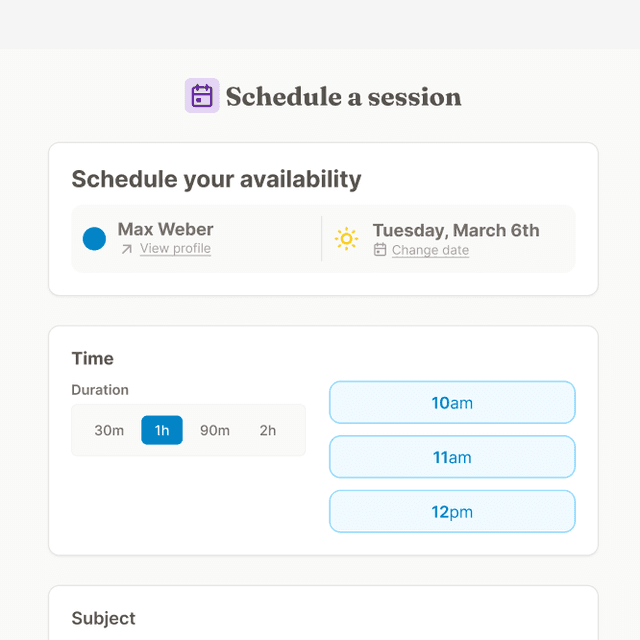Choose the 11am time slot
The width and height of the screenshot is (640, 640).
tap(452, 457)
